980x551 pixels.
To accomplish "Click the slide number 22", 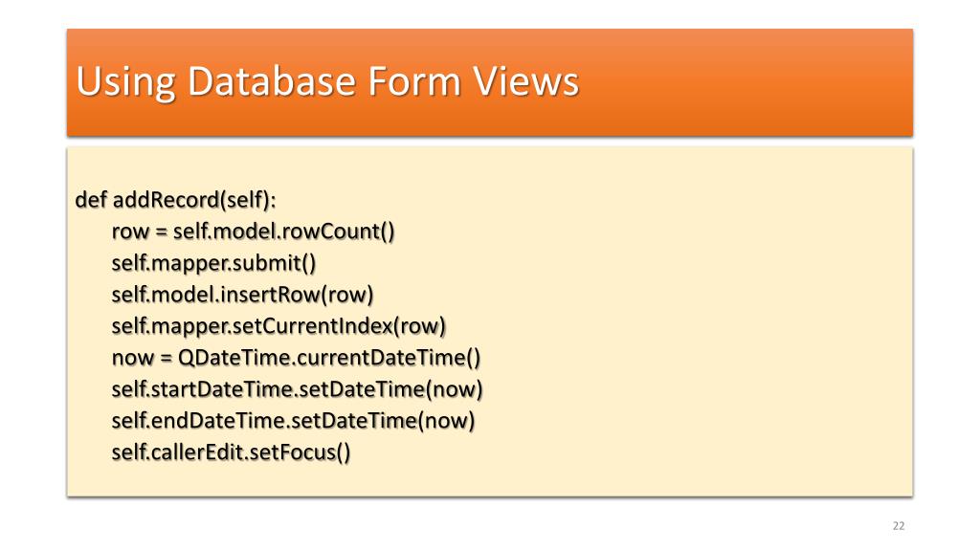I will [x=899, y=526].
